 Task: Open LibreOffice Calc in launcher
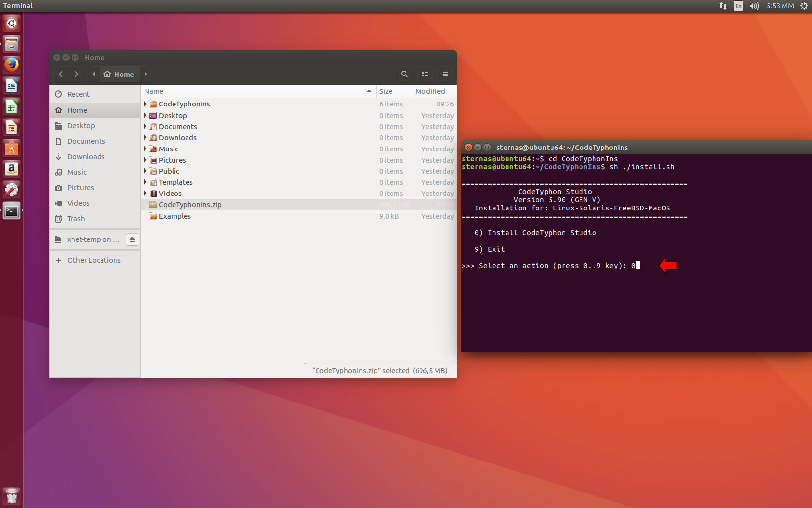(x=12, y=106)
